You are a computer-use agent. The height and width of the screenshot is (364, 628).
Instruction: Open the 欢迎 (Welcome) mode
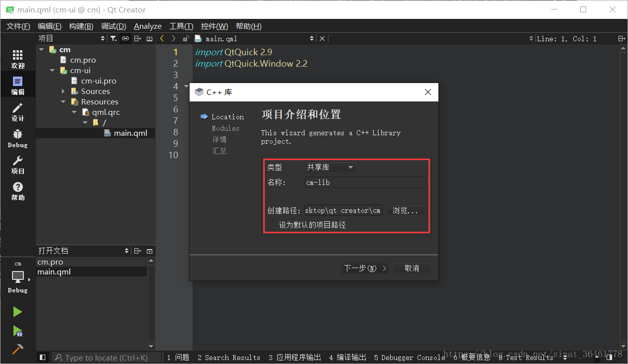coord(18,59)
